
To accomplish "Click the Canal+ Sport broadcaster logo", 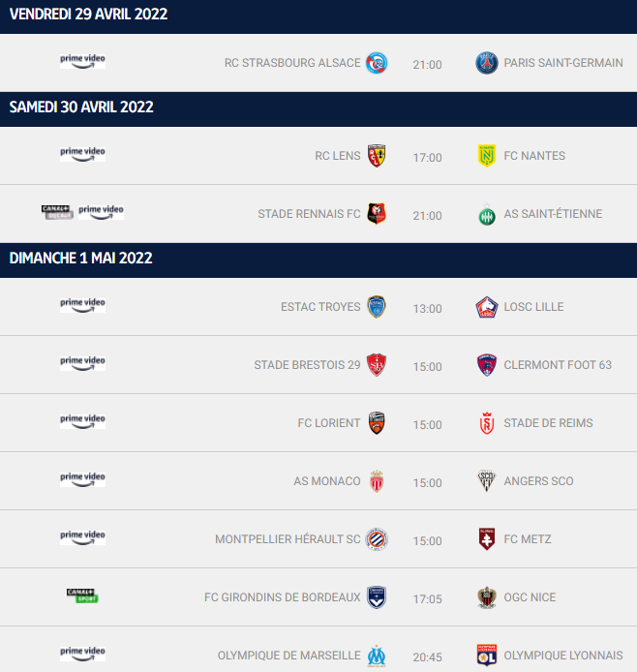I will coord(82,596).
